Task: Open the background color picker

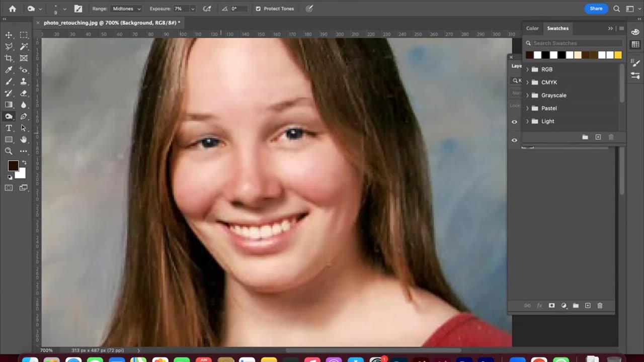Action: [22, 174]
